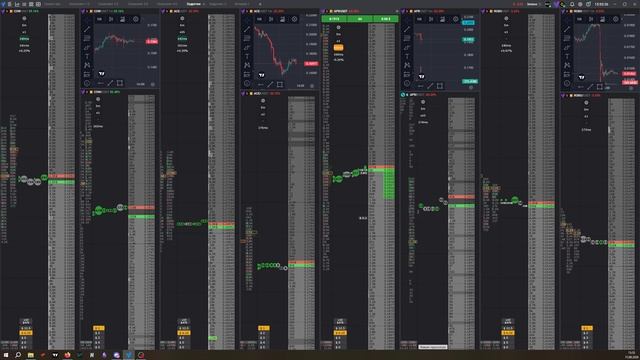Toggle green latency indicator in ACE order book
Image resolution: width=640 pixels, height=360 pixels.
pyautogui.click(x=182, y=39)
